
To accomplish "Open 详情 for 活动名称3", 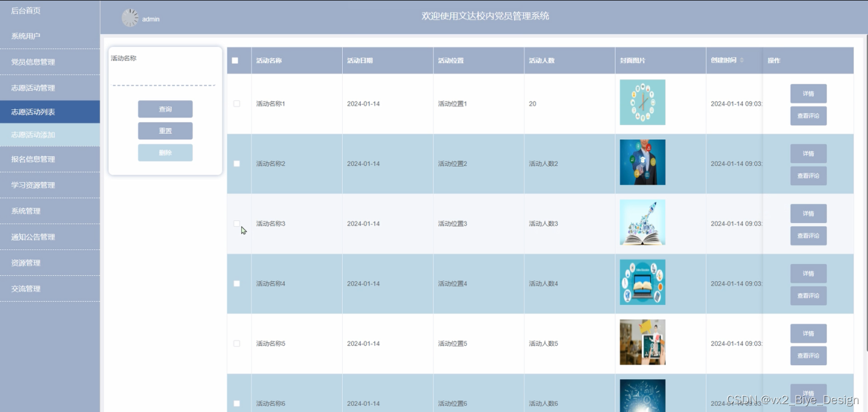I will (808, 213).
